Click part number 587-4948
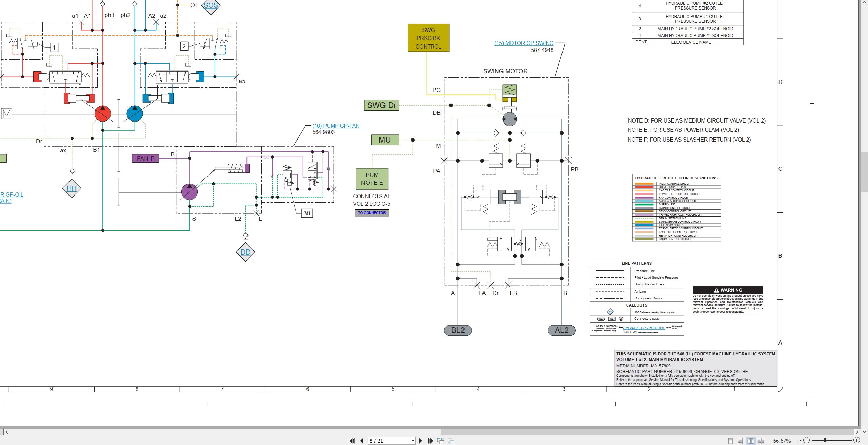Image resolution: width=868 pixels, height=445 pixels. [542, 50]
